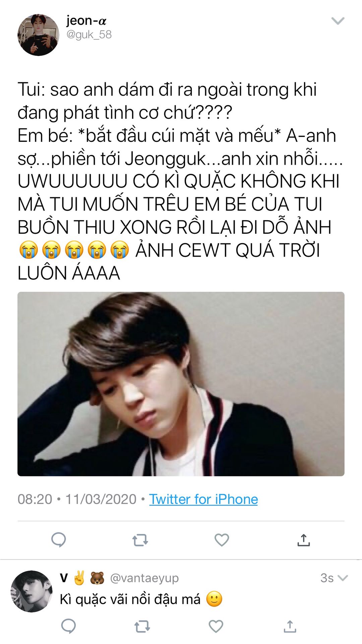362x644 pixels.
Task: Retweet the reply from @vantaeyup
Action: (142, 626)
